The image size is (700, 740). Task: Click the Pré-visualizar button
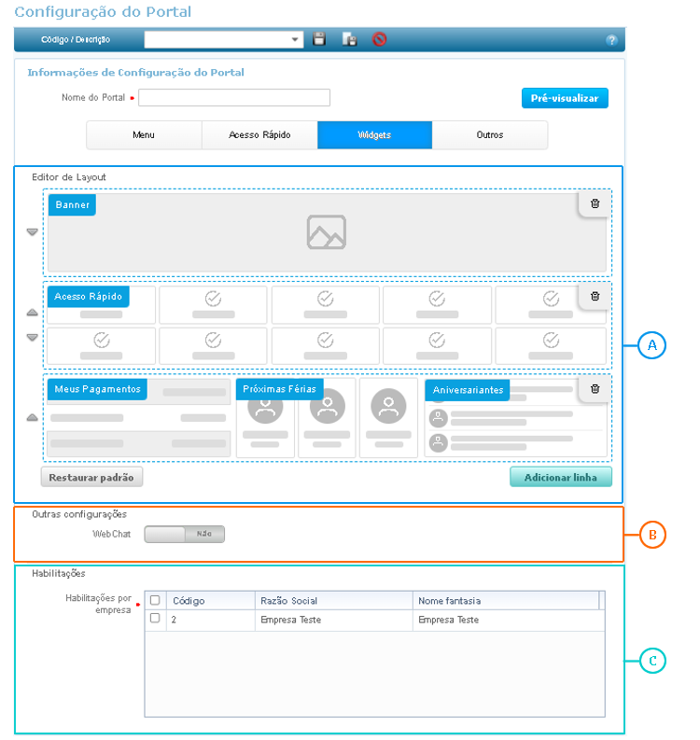[x=564, y=98]
